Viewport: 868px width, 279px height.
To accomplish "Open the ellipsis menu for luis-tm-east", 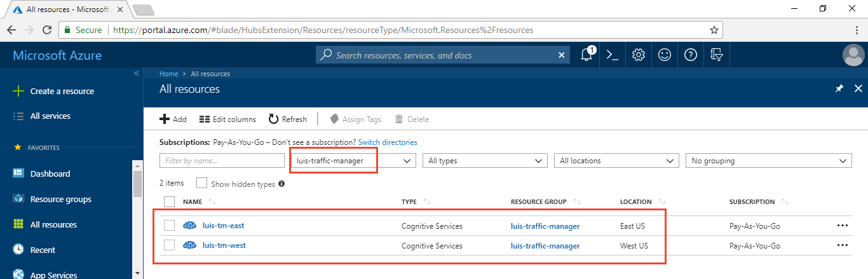I will [843, 226].
